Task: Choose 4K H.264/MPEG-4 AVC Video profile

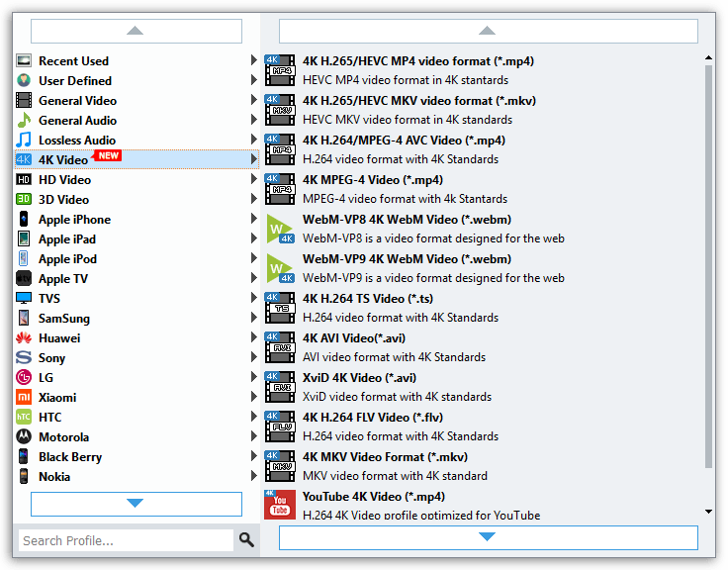Action: [x=483, y=149]
